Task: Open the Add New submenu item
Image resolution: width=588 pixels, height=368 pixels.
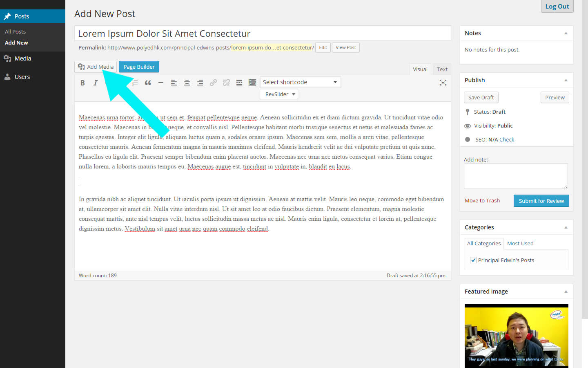Action: (16, 43)
